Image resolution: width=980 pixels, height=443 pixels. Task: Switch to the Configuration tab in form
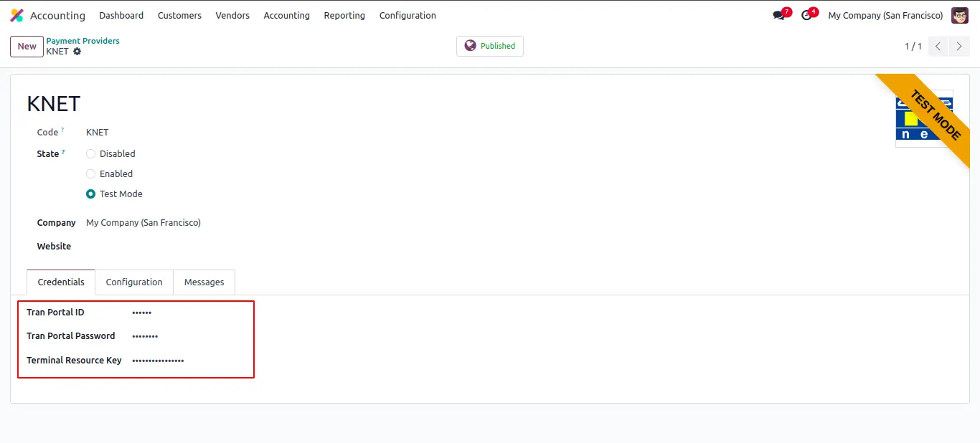134,282
